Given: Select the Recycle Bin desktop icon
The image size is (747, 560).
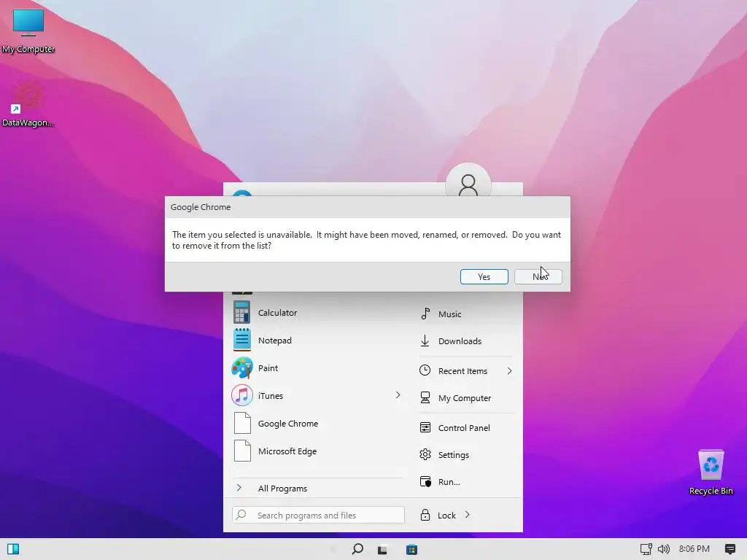Looking at the screenshot, I should (711, 472).
